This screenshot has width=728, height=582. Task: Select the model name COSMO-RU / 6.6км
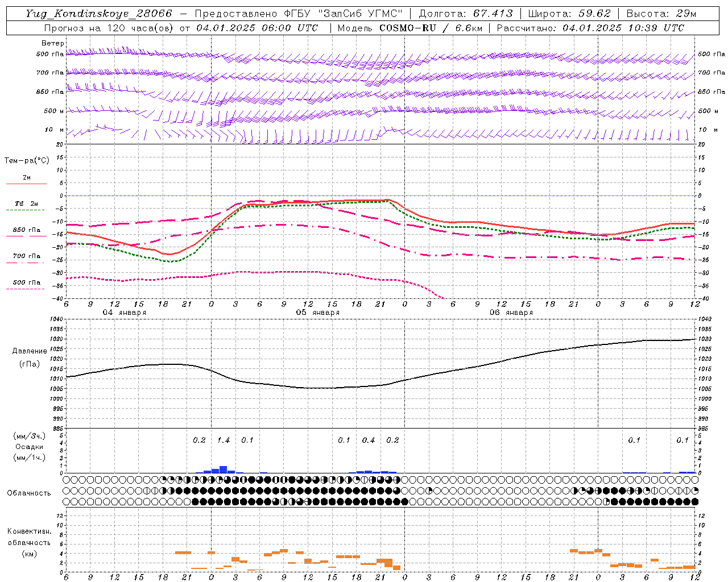pyautogui.click(x=431, y=28)
